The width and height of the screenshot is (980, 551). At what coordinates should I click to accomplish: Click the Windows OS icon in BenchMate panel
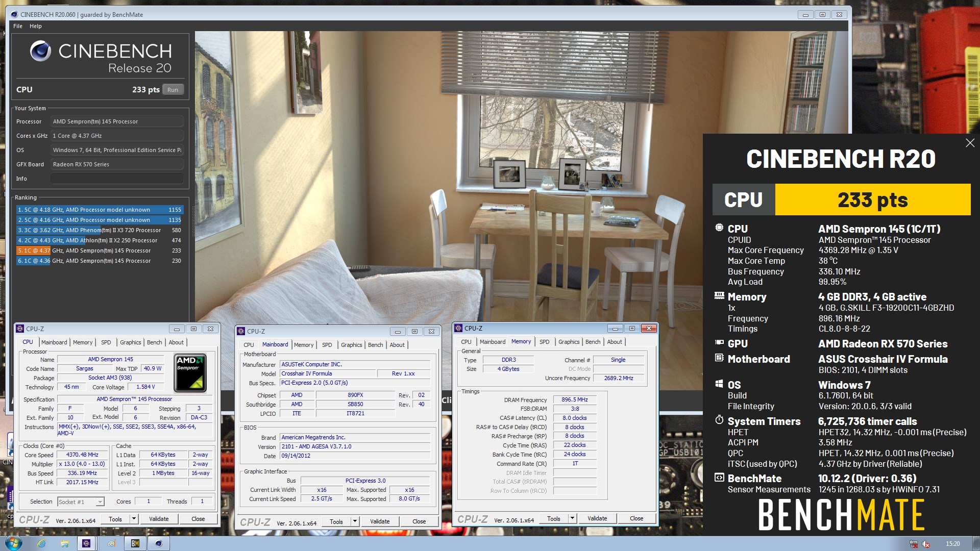tap(719, 384)
